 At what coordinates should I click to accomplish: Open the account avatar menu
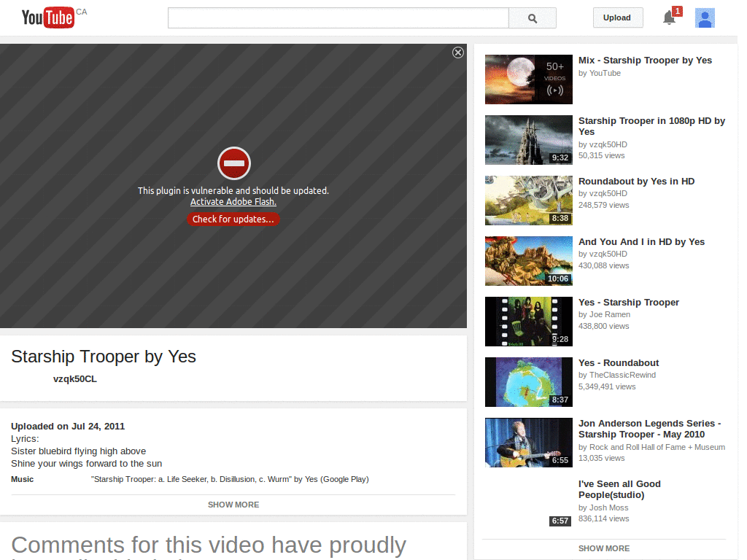(x=705, y=18)
